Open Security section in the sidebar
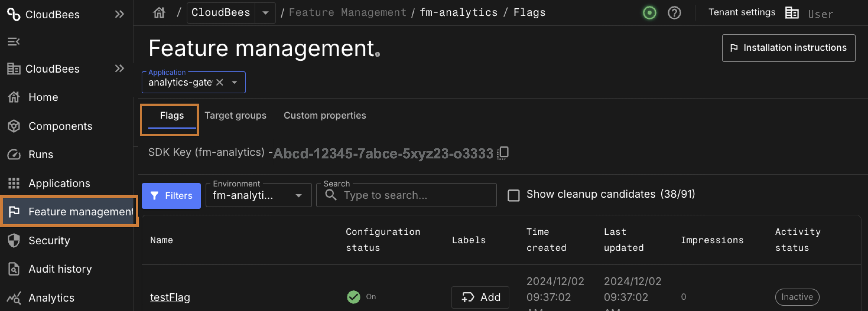Viewport: 868px width, 311px height. (x=49, y=241)
